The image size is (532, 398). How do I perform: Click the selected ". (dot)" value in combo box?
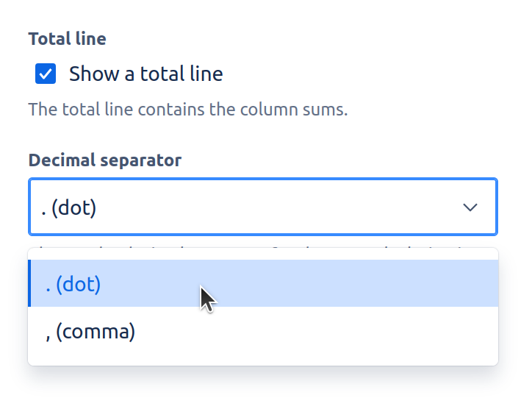[x=70, y=208]
